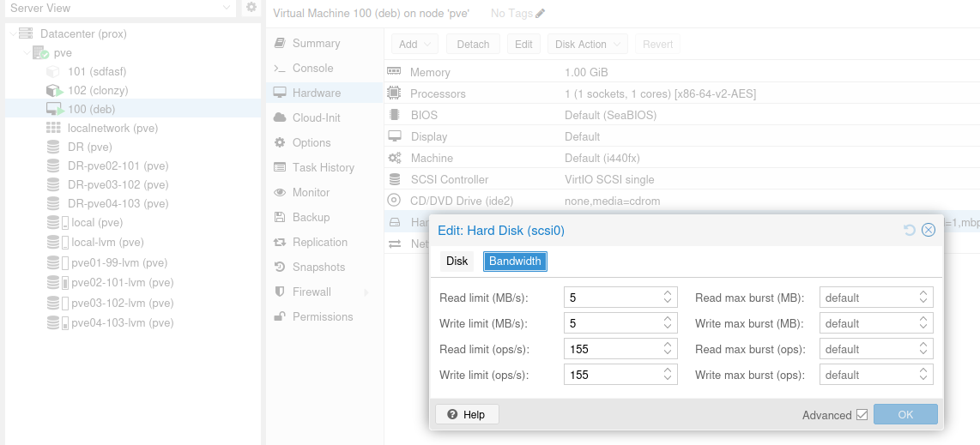Click the Read limit (MB/s) field
The image size is (980, 445).
pyautogui.click(x=620, y=298)
